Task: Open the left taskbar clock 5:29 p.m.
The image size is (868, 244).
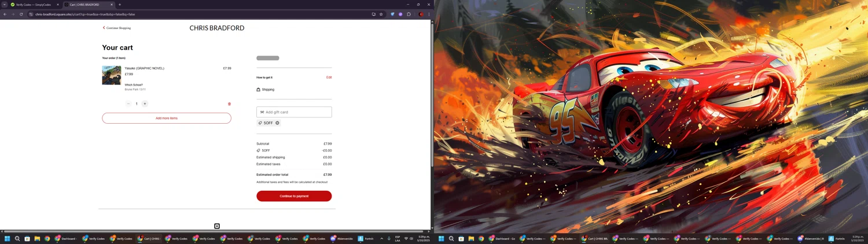Action: (x=424, y=238)
